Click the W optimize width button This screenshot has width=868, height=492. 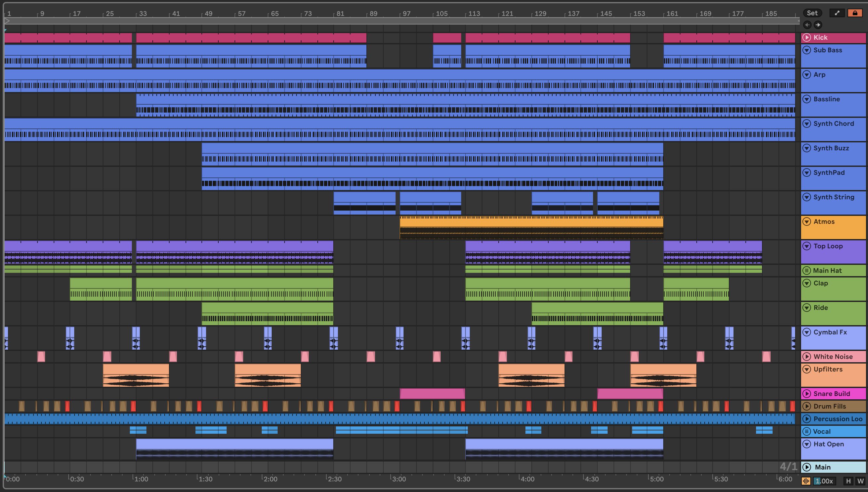click(860, 481)
